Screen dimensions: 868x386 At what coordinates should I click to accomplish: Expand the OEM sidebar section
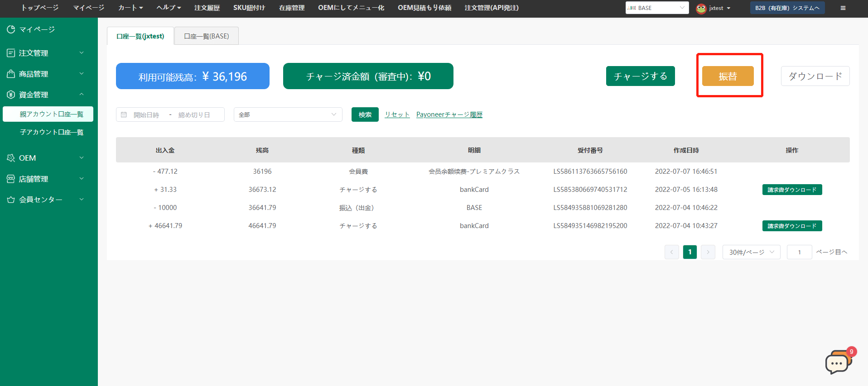point(82,158)
